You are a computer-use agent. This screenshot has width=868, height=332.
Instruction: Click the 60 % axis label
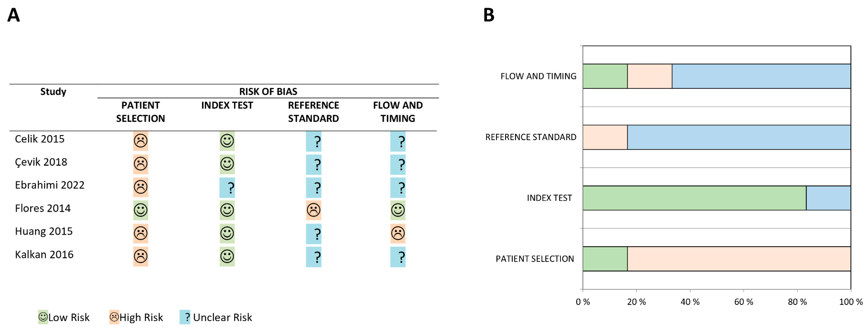(x=743, y=302)
